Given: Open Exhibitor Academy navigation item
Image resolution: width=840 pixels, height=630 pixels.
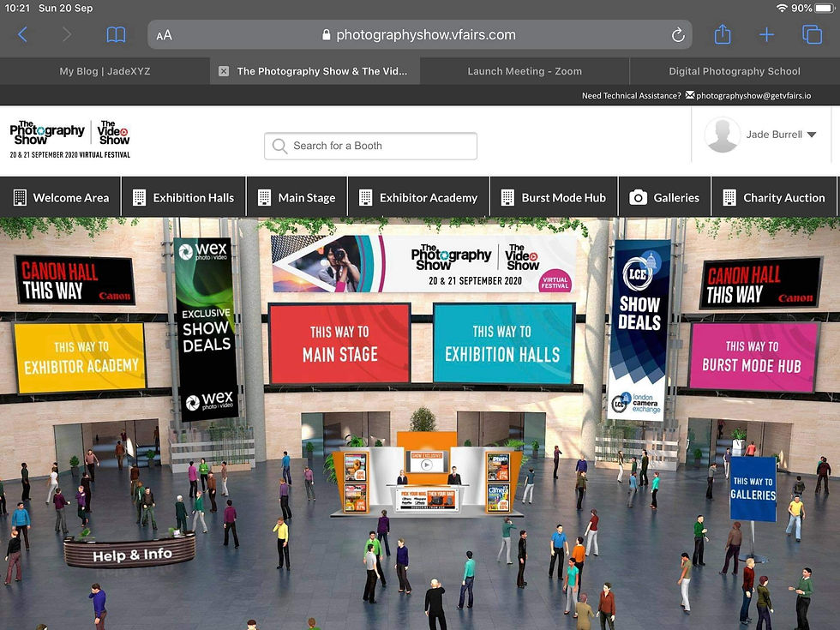Looking at the screenshot, I should (x=418, y=198).
